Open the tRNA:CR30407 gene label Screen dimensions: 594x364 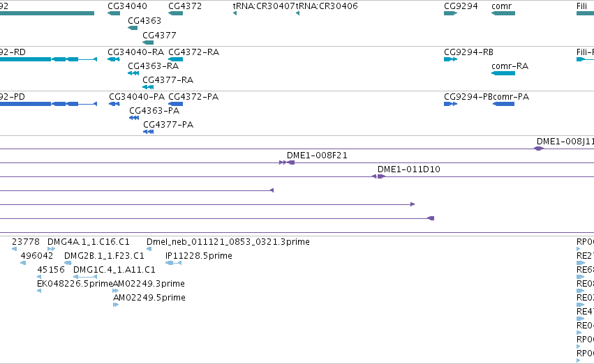(264, 6)
